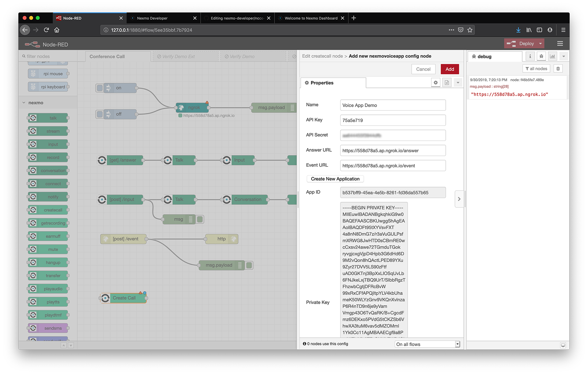
Task: Focus the Answer URL input field
Action: (393, 150)
